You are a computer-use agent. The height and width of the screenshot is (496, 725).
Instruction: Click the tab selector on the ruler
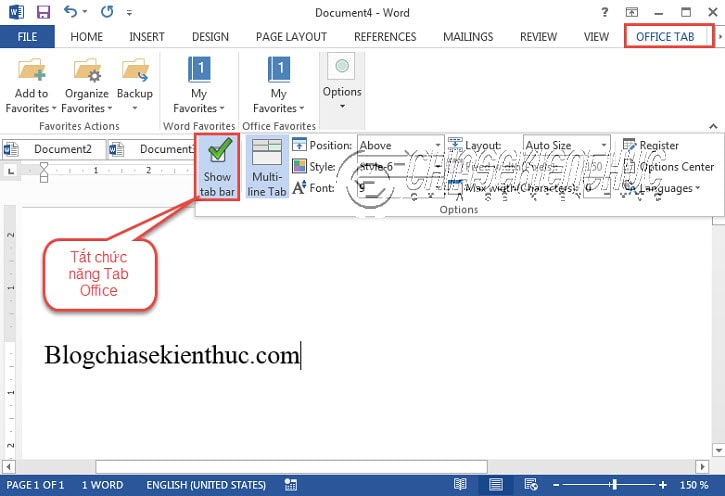(11, 171)
